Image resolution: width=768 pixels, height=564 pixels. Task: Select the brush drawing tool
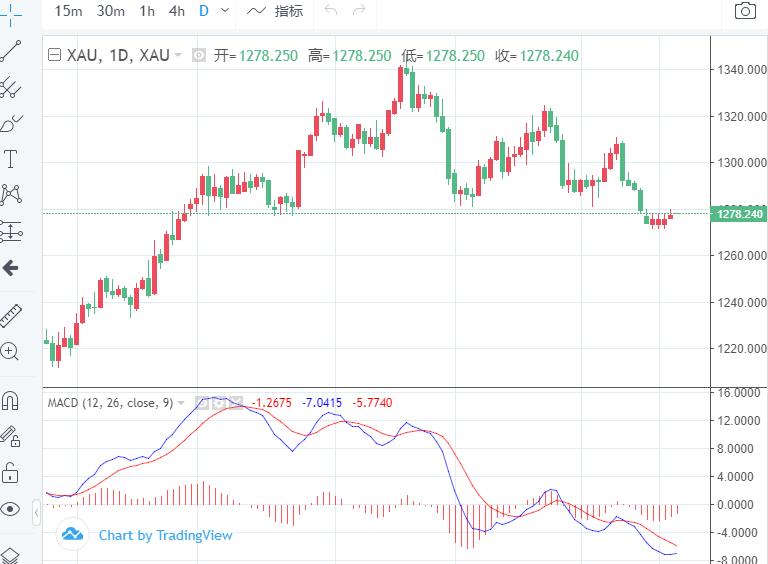10,124
